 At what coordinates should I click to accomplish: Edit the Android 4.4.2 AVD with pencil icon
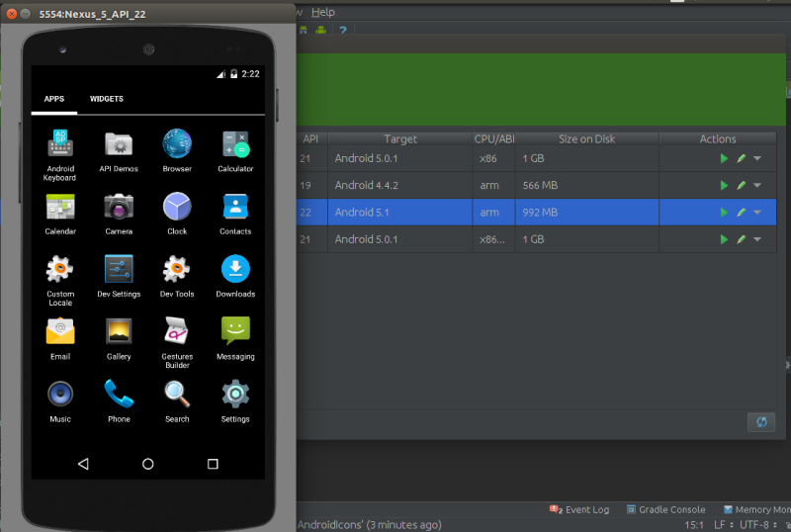(741, 185)
